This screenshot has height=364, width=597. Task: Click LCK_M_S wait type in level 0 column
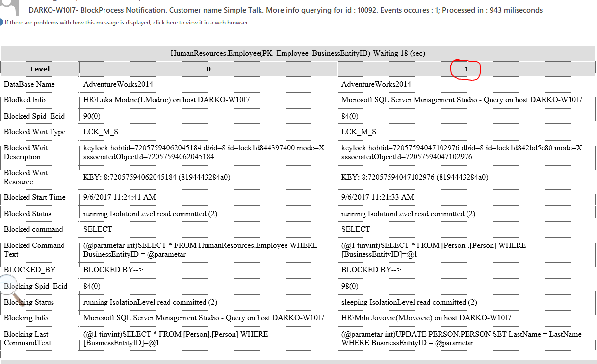101,132
